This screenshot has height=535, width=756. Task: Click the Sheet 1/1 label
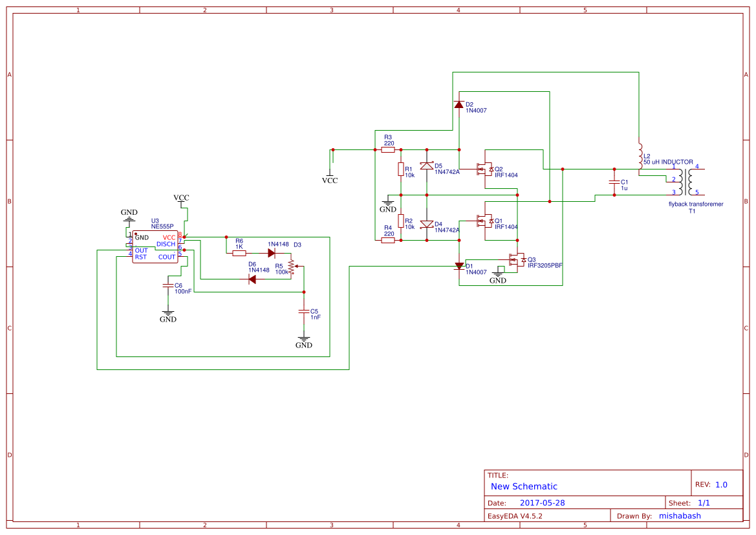(x=688, y=502)
